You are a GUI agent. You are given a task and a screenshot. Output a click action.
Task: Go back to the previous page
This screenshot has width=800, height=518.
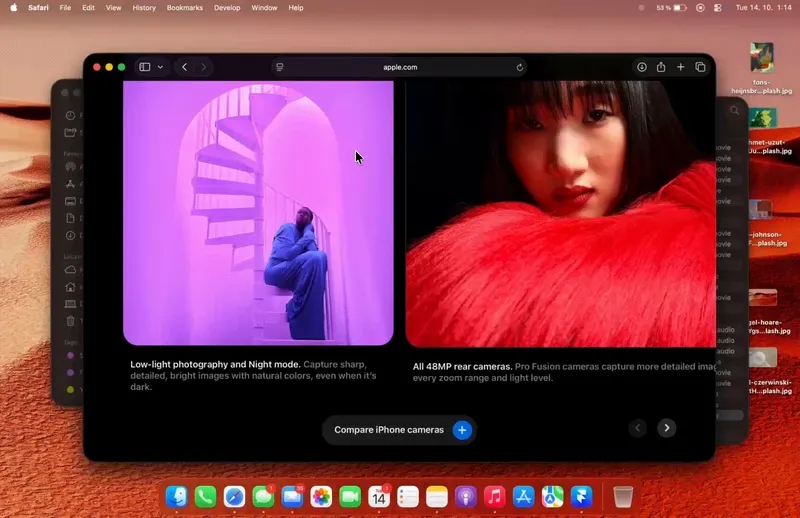185,67
